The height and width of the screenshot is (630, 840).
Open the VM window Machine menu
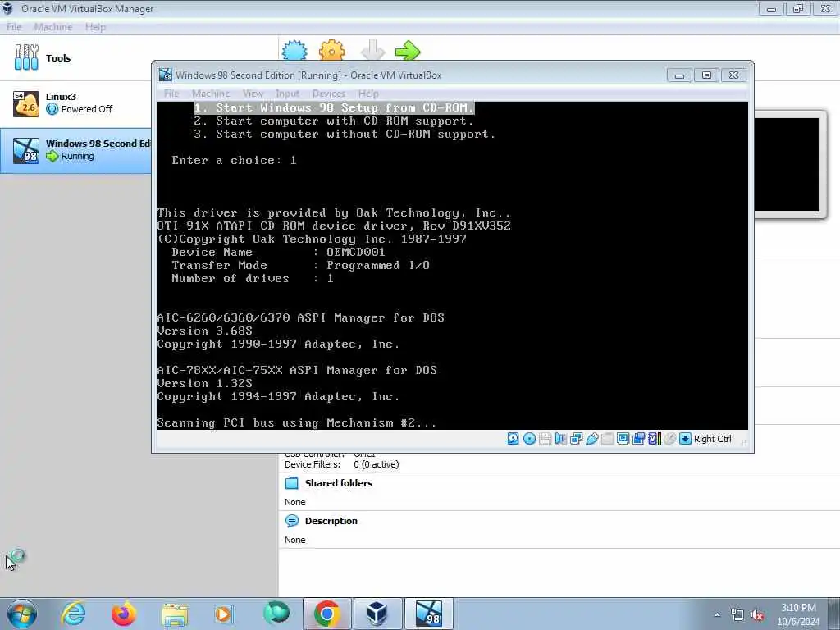point(211,94)
